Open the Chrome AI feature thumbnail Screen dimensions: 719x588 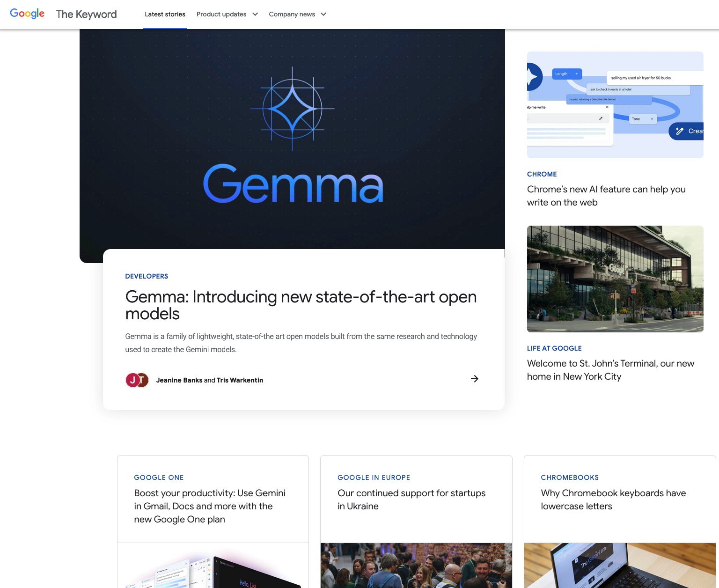tap(615, 105)
